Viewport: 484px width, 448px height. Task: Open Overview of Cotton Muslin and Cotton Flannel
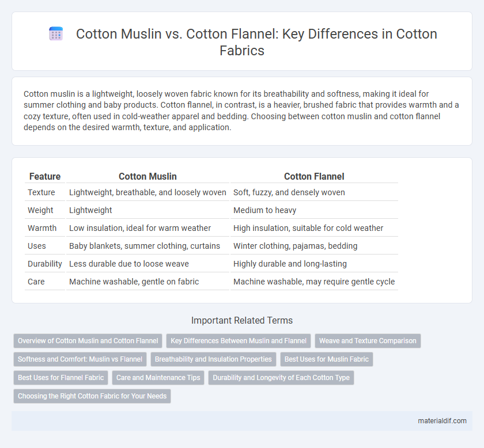point(88,341)
